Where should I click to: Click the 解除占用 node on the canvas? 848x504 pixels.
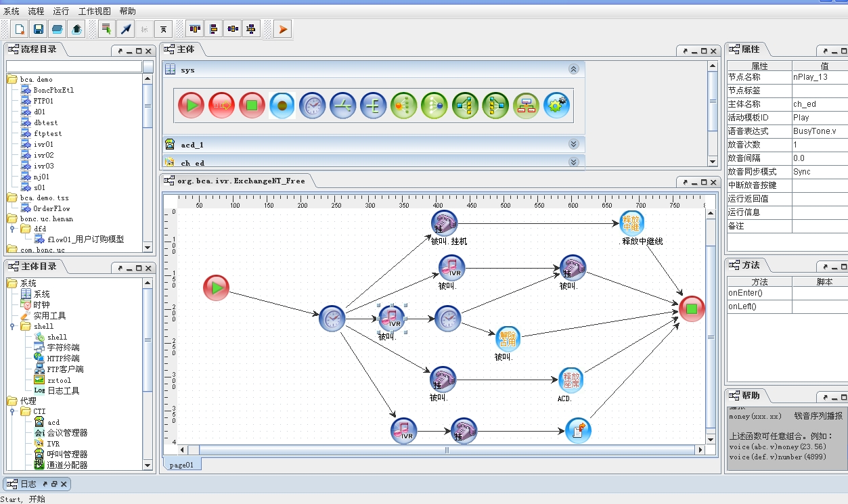pyautogui.click(x=508, y=339)
